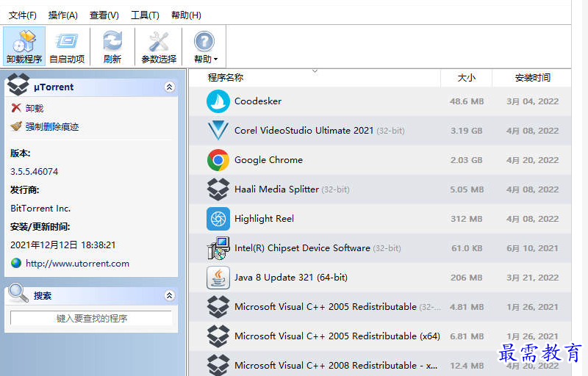Select the Coodesker program name
The width and height of the screenshot is (588, 376).
click(258, 101)
